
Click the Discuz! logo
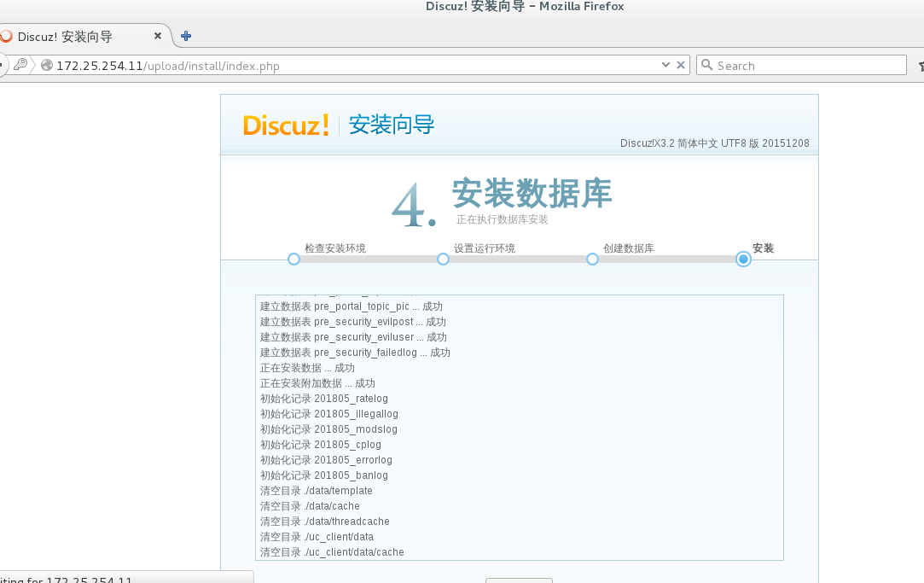286,125
